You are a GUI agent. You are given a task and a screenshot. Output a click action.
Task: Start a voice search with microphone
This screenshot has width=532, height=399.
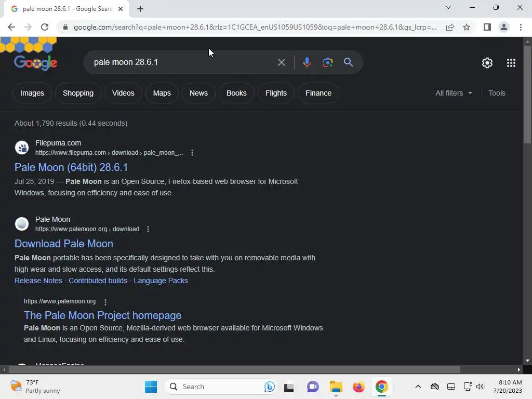(x=307, y=62)
